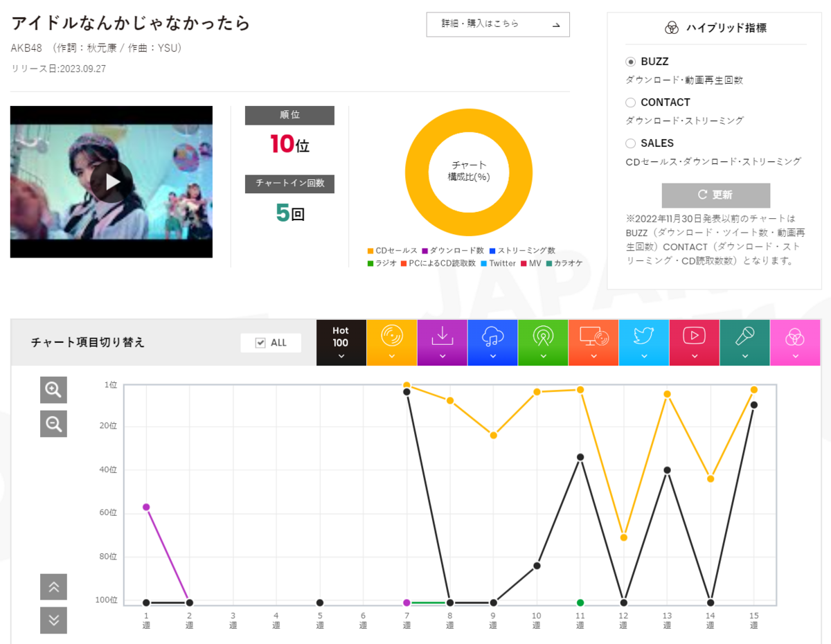
Task: Click the PCによるCD読取数 legend entry
Action: click(x=438, y=263)
